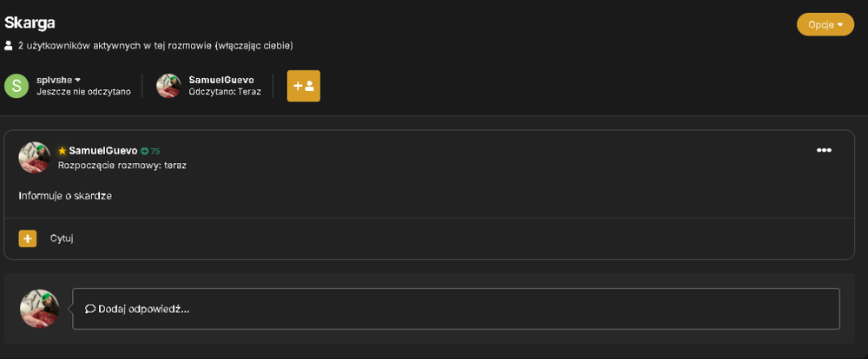This screenshot has width=868, height=359.
Task: Click the add participant icon button
Action: [303, 86]
